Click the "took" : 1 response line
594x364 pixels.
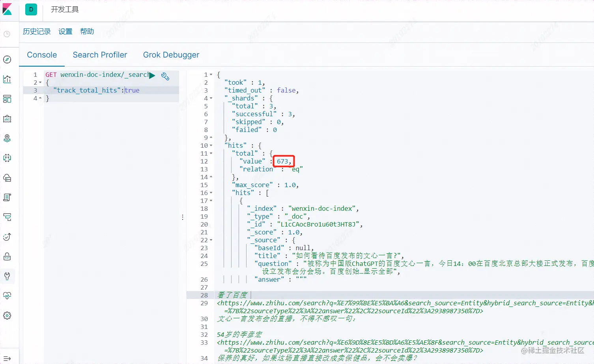click(245, 82)
